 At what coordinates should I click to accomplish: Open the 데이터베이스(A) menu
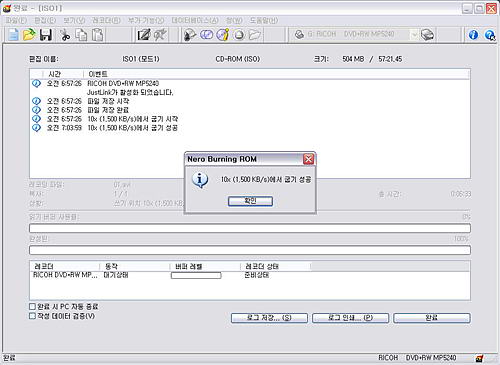point(195,20)
